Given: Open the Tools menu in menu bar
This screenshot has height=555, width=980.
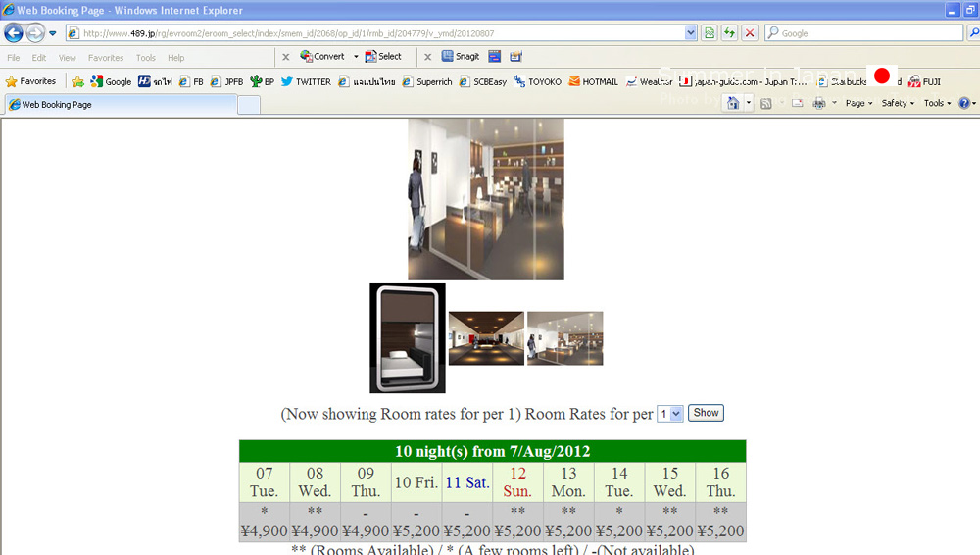Looking at the screenshot, I should pyautogui.click(x=146, y=58).
